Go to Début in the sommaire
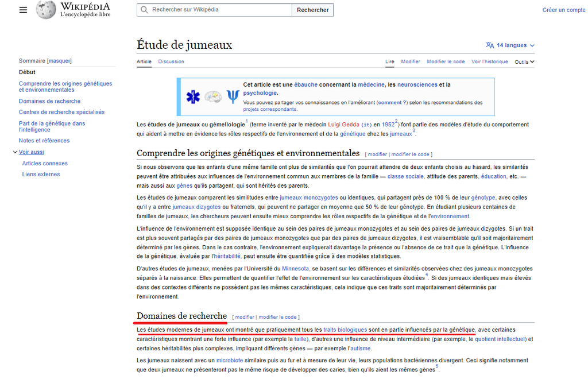Screen dimensions: 588x383 click(27, 72)
